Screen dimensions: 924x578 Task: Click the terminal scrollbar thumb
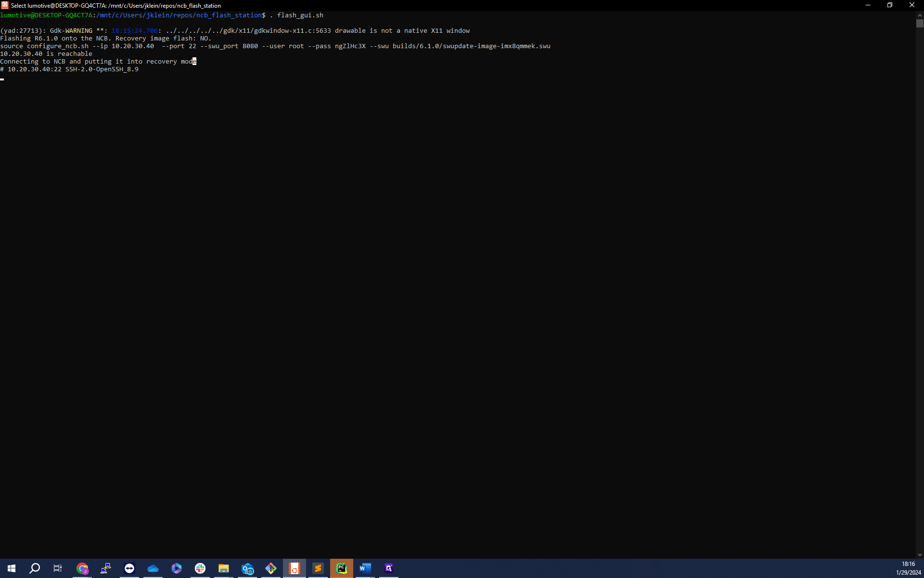tap(920, 23)
